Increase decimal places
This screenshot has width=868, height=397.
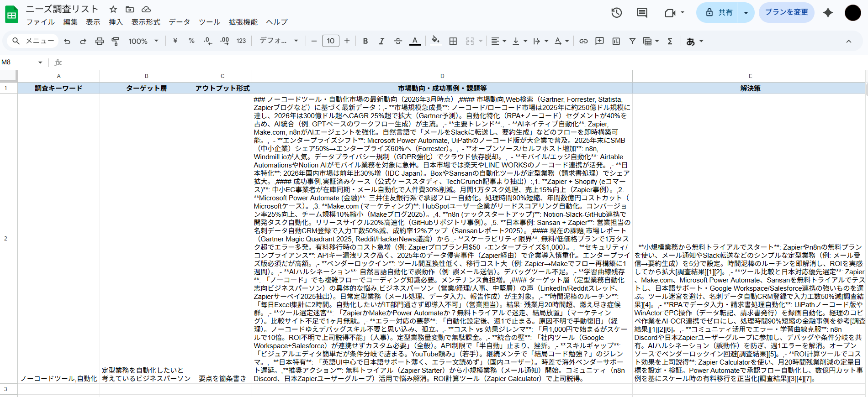(224, 41)
